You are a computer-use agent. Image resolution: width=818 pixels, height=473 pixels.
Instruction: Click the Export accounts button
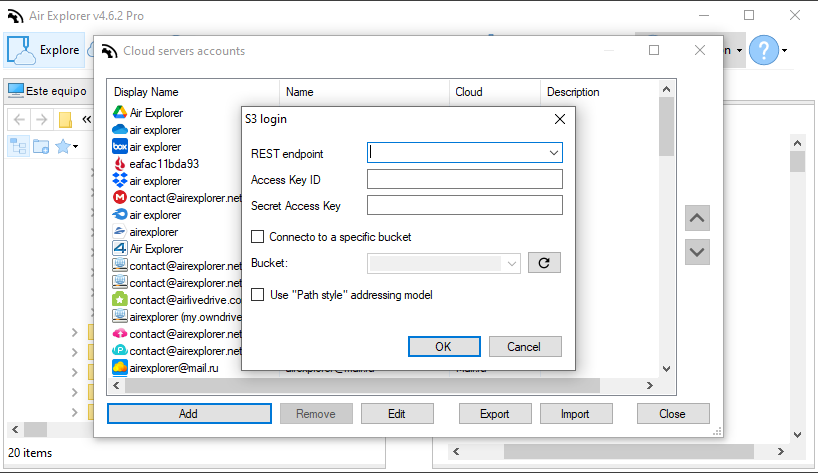pos(495,414)
